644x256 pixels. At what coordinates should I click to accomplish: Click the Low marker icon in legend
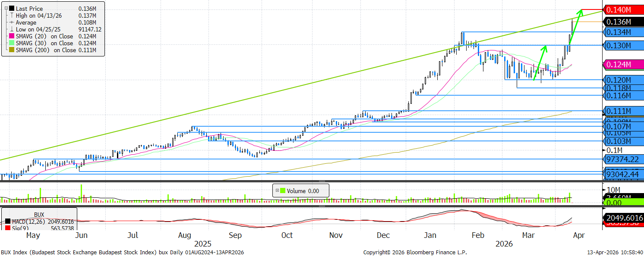(x=12, y=29)
